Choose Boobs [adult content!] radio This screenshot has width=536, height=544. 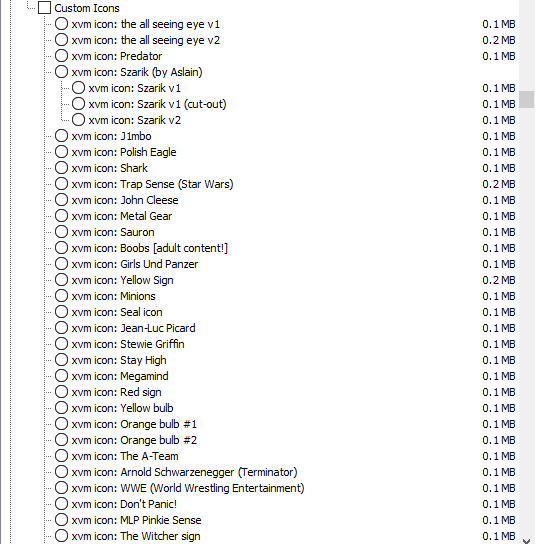(61, 248)
